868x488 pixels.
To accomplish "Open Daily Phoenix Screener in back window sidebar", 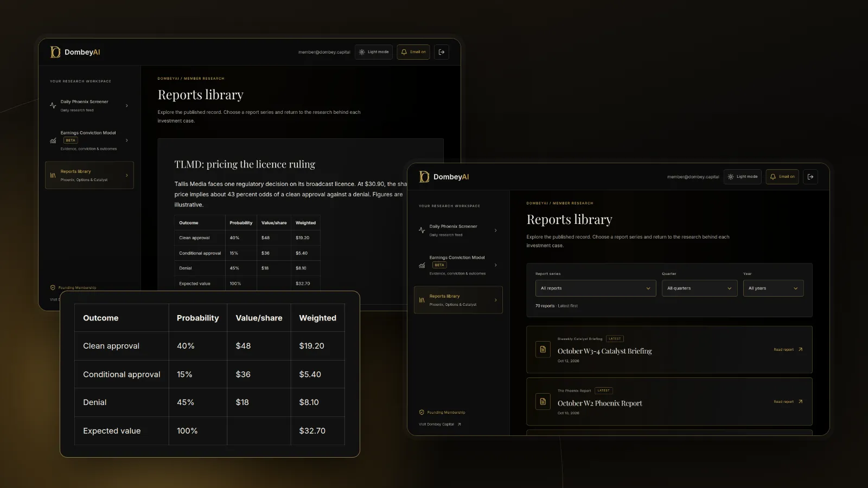I will (90, 106).
